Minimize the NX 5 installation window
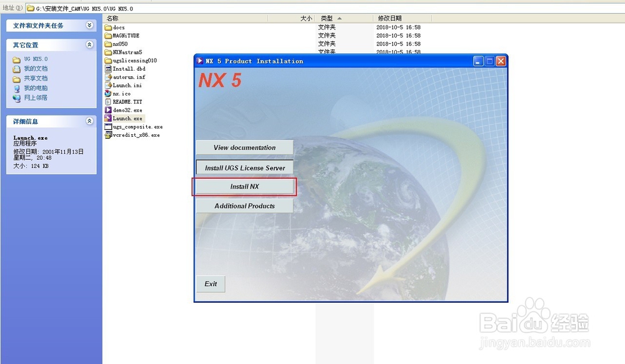 [x=478, y=61]
